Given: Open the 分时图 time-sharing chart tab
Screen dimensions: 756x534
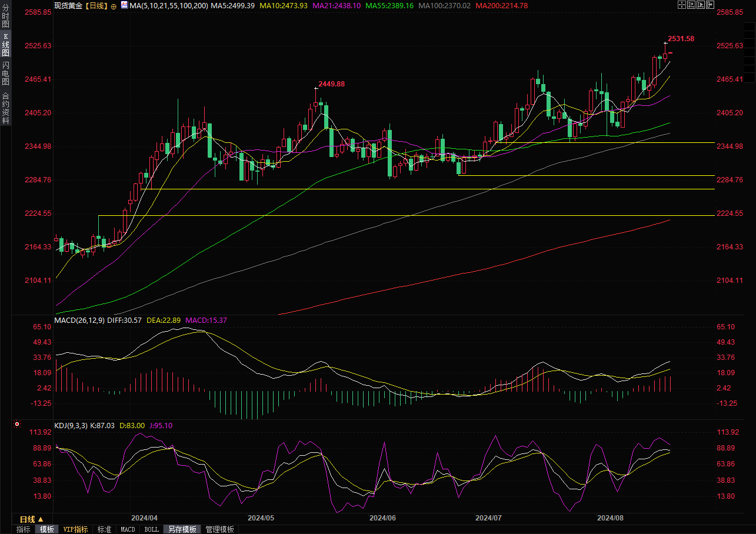Looking at the screenshot, I should point(5,16).
